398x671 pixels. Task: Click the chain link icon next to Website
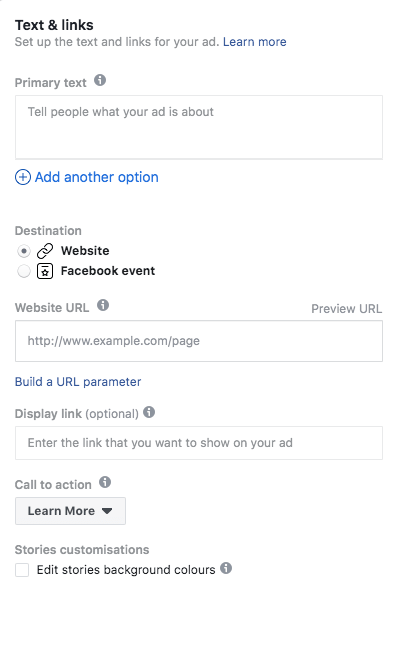[45, 251]
